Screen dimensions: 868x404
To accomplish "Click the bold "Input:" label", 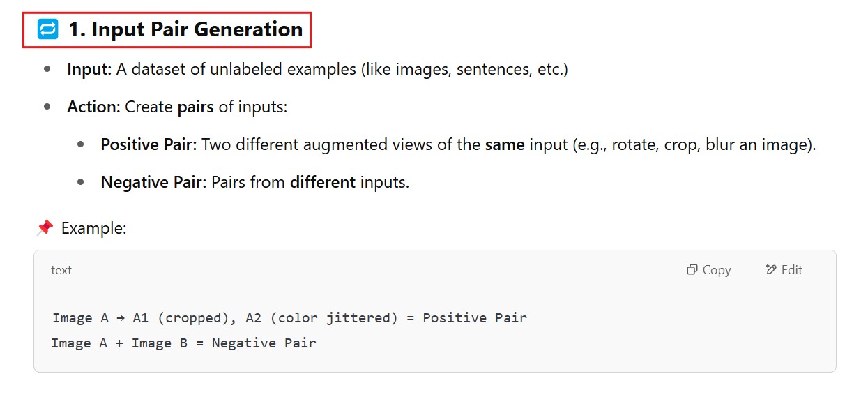I will [x=89, y=70].
